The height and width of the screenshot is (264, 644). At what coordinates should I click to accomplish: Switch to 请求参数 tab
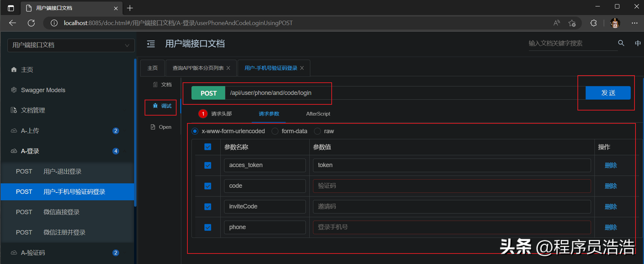point(269,114)
